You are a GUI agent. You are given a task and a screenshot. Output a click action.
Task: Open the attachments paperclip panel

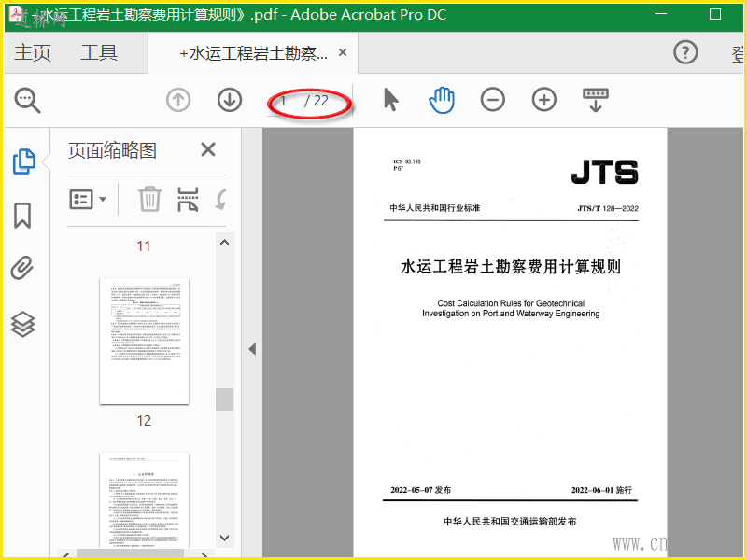click(x=22, y=268)
